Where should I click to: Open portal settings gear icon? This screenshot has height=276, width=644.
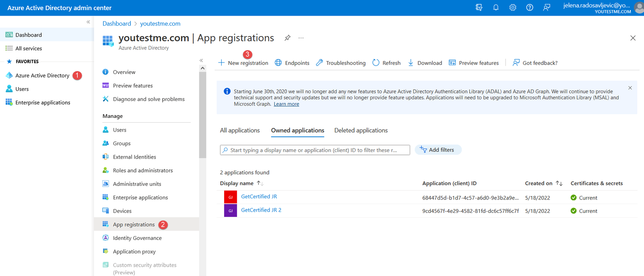[x=513, y=8]
